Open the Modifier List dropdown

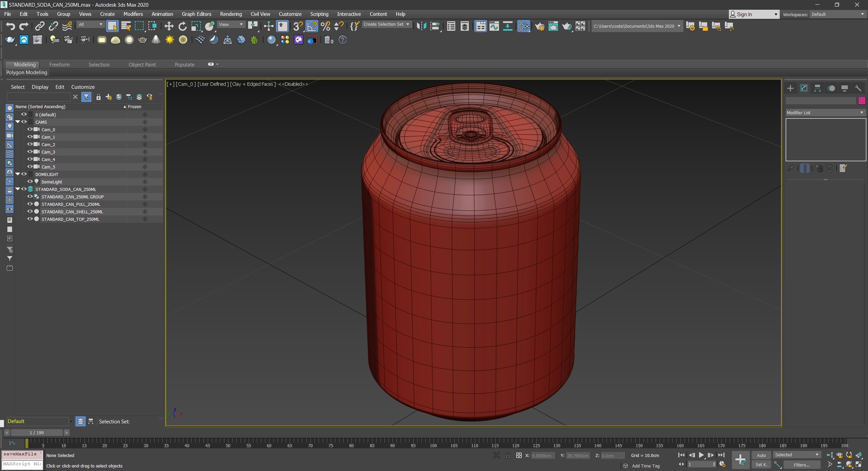[826, 113]
